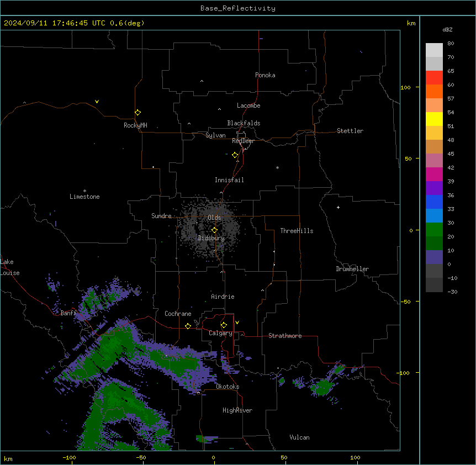Click the Sundre town label
The height and width of the screenshot is (465, 476).
click(161, 216)
